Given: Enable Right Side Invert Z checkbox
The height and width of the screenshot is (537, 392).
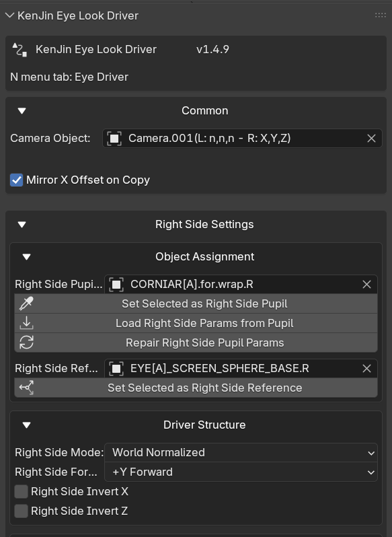Looking at the screenshot, I should tap(21, 511).
